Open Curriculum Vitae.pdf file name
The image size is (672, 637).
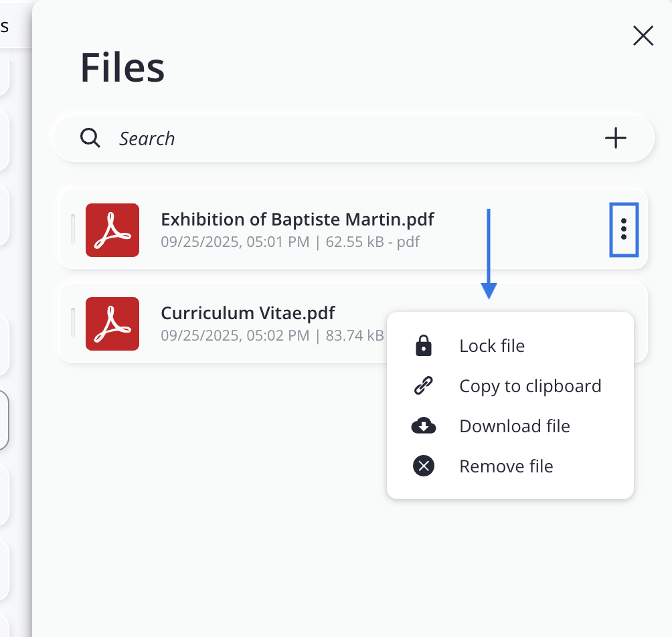(248, 313)
